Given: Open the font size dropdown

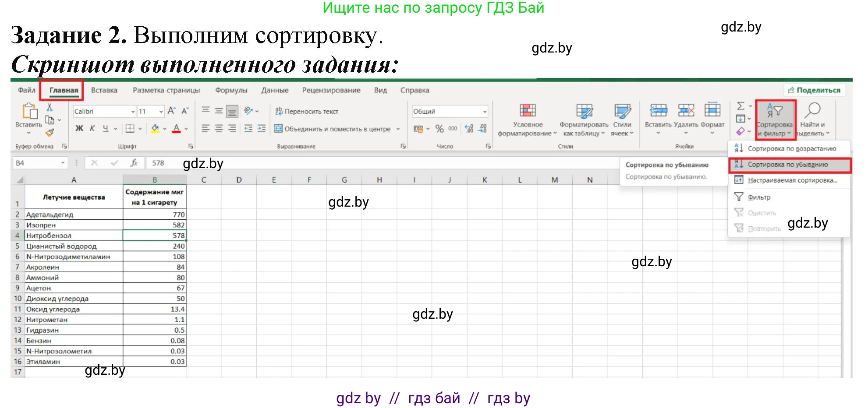Looking at the screenshot, I should [x=151, y=111].
